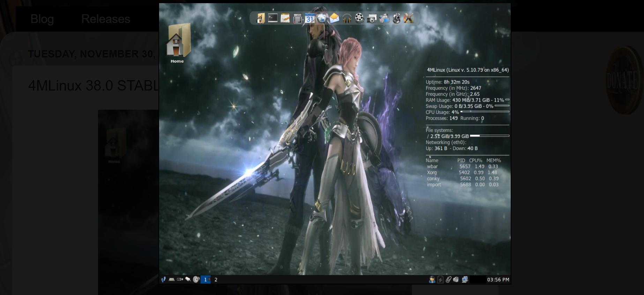Click the user avatar tray icon
Image resolution: width=644 pixels, height=295 pixels.
pyautogui.click(x=432, y=279)
